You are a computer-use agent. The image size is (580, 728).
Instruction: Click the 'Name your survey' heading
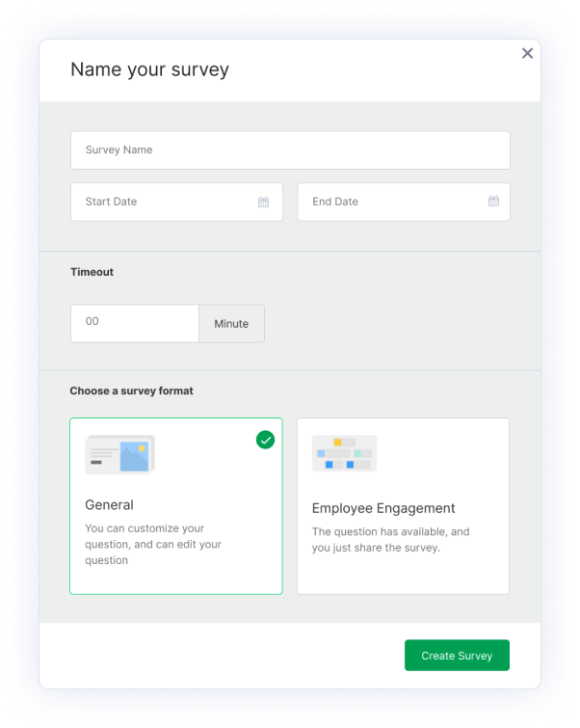tap(149, 69)
